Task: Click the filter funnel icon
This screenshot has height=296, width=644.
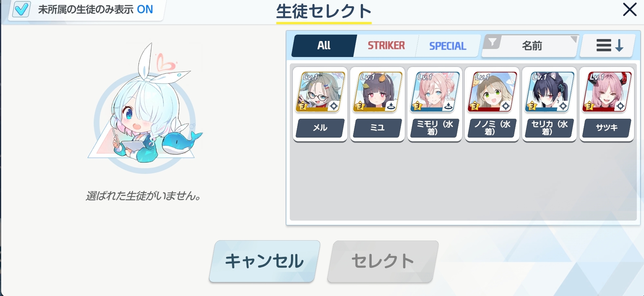Action: [x=492, y=42]
